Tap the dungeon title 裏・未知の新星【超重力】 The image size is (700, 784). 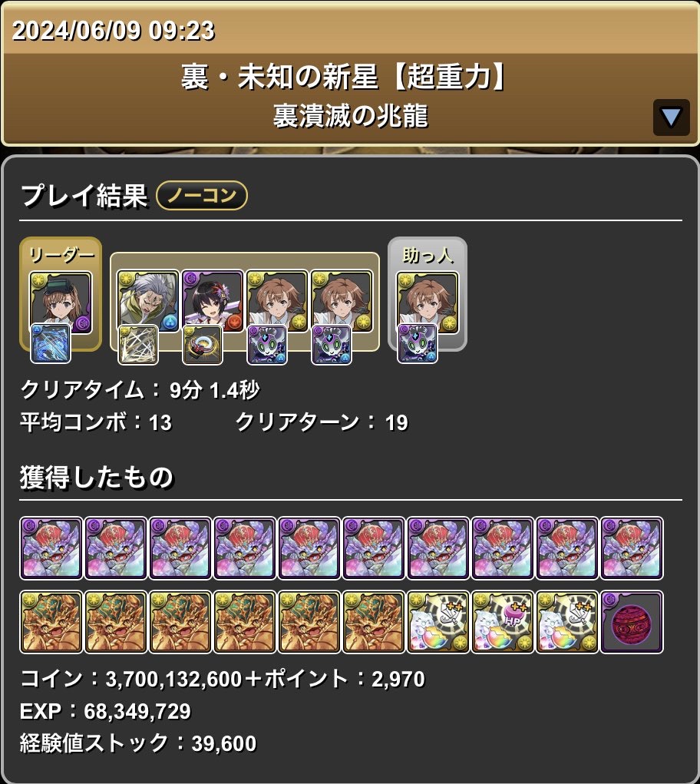pos(345,78)
